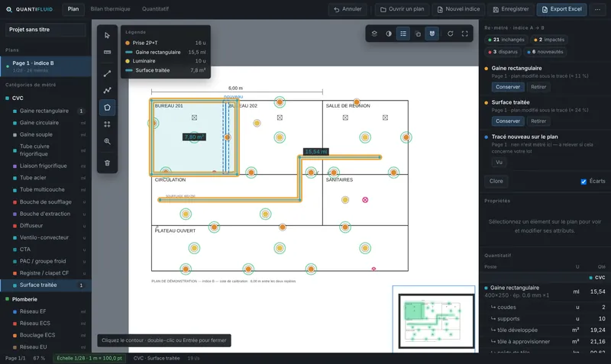The height and width of the screenshot is (364, 611).
Task: Select the straight line measure tool
Action: [x=107, y=73]
